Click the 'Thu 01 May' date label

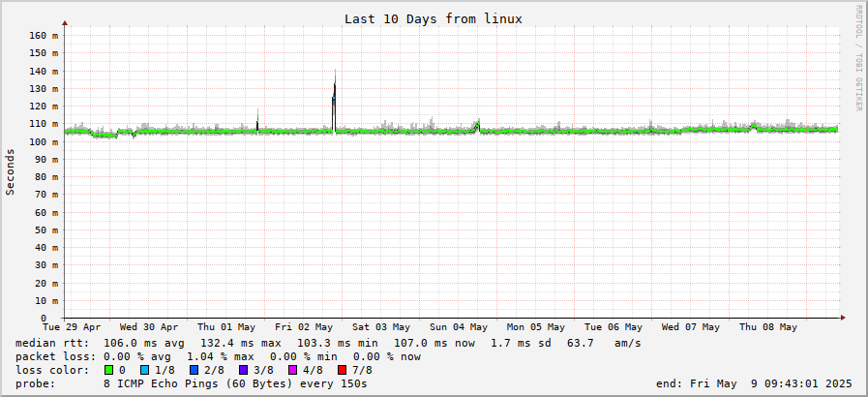[x=226, y=326]
